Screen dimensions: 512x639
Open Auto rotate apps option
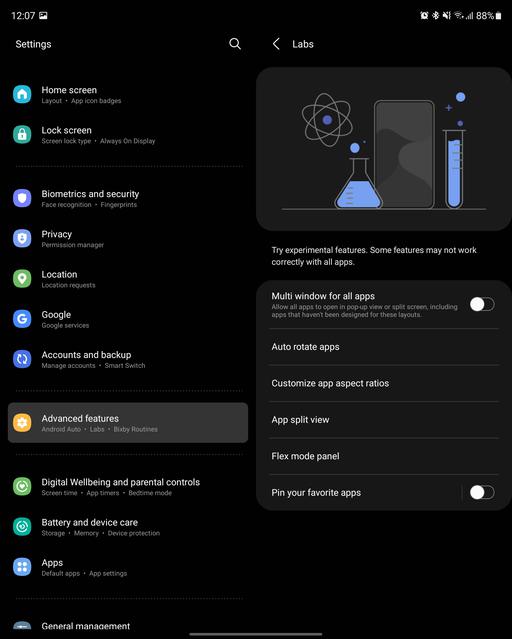tap(384, 347)
